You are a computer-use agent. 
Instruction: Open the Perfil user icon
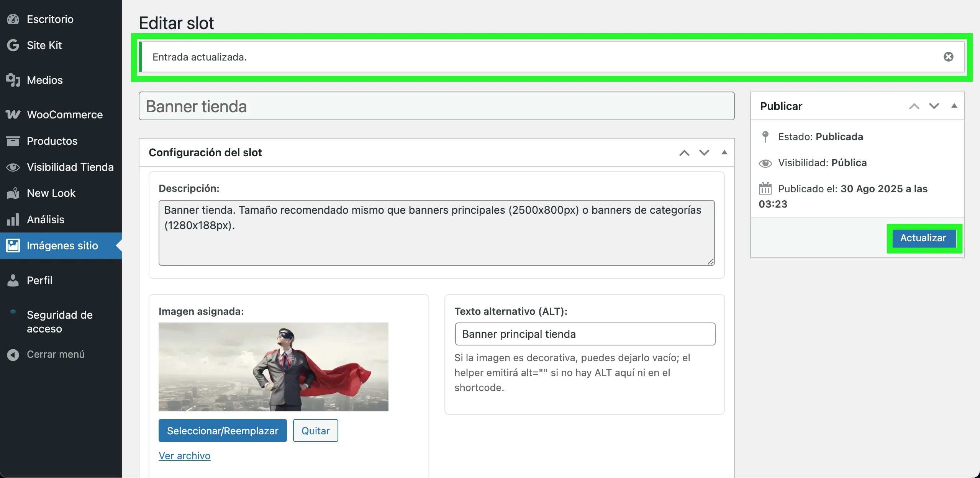coord(13,280)
